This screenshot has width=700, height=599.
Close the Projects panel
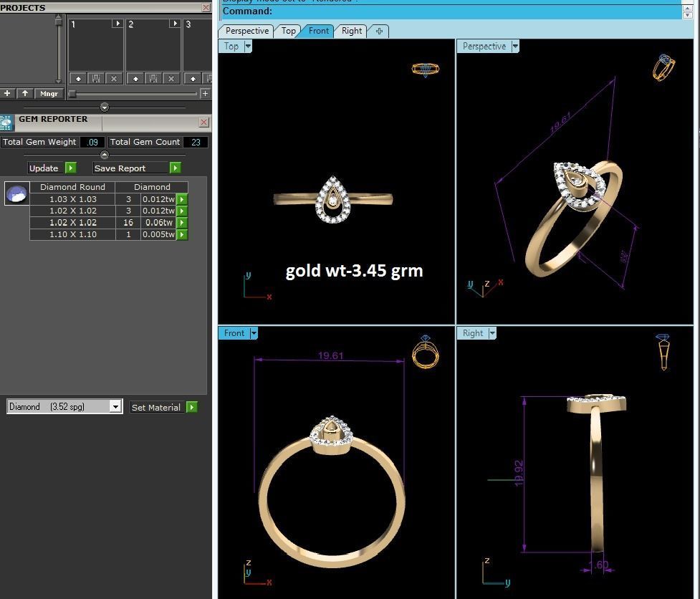point(206,8)
